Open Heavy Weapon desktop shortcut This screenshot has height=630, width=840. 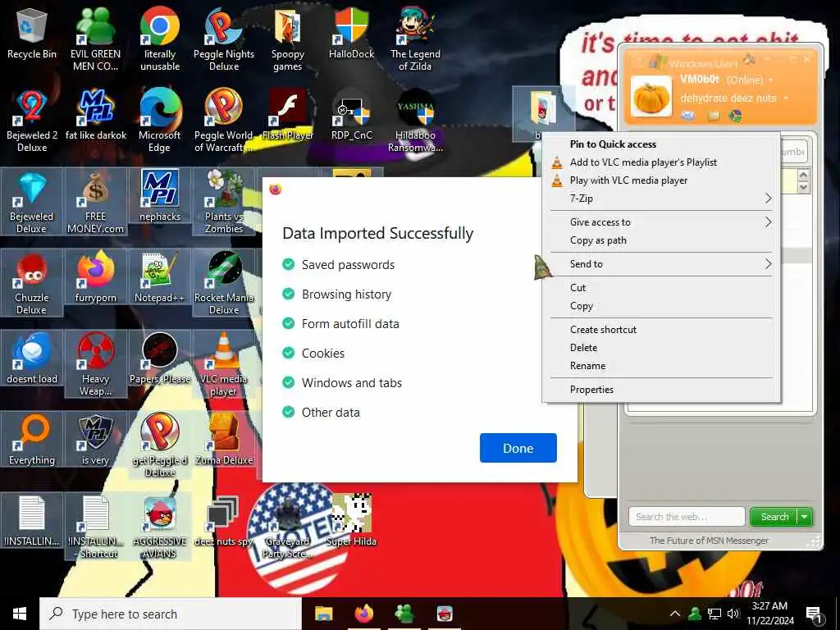click(x=95, y=364)
